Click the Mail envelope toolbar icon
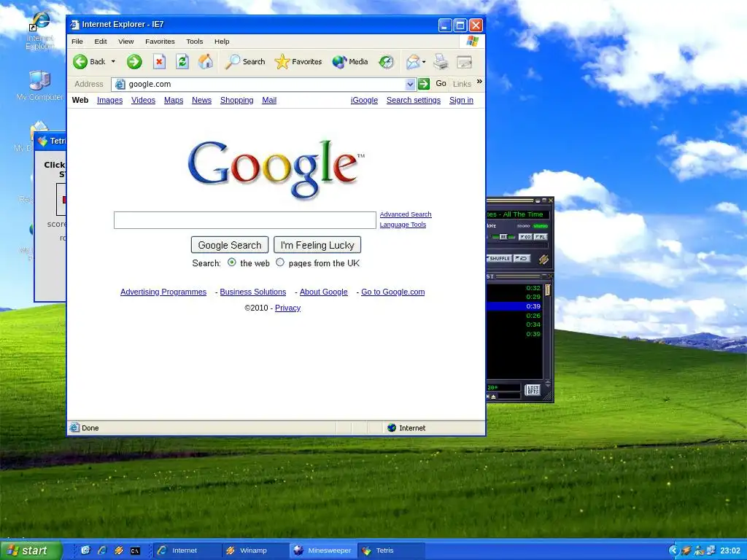The width and height of the screenshot is (747, 560). tap(413, 61)
